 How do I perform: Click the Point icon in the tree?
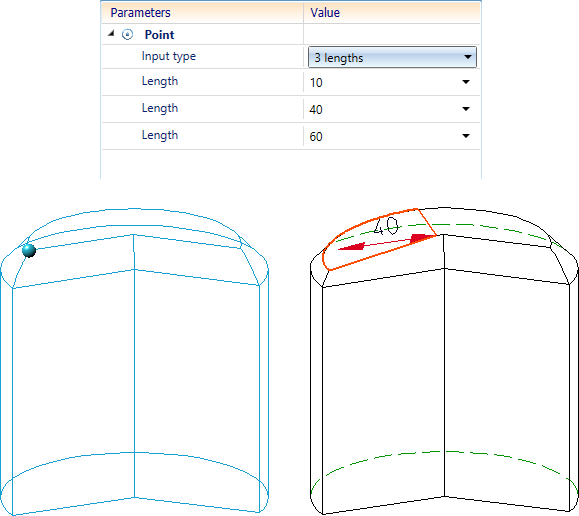pos(127,35)
